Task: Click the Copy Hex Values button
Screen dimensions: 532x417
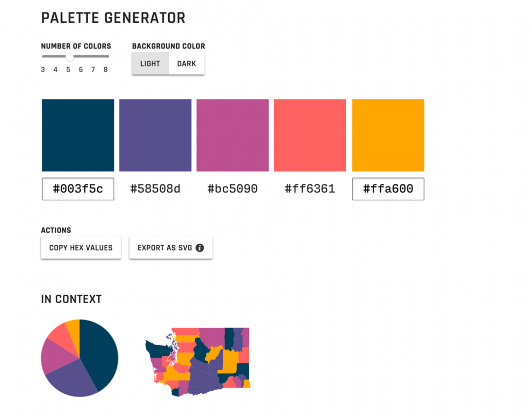Action: pos(81,248)
